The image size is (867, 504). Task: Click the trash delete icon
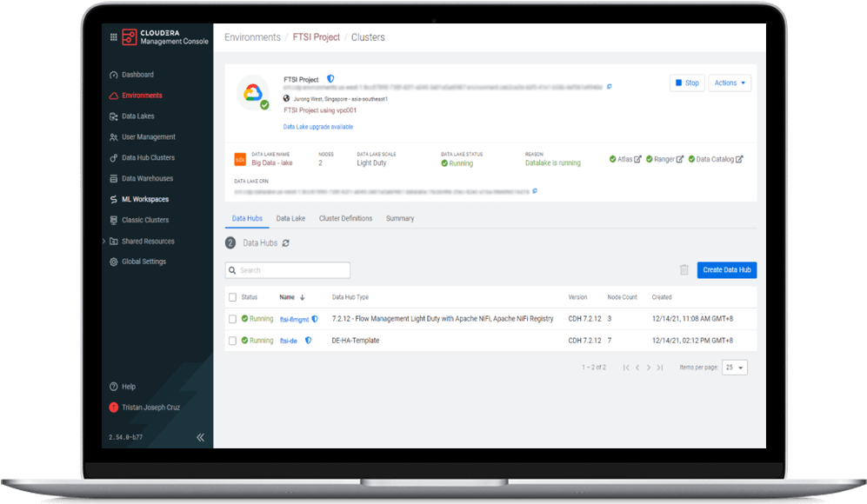click(684, 269)
